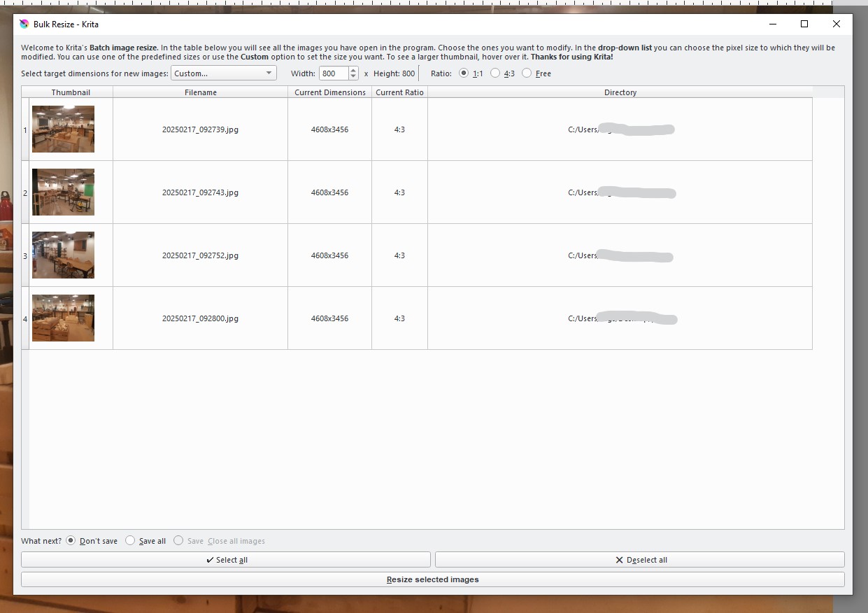
Task: Minimize the Bulk Resize window
Action: pyautogui.click(x=773, y=24)
